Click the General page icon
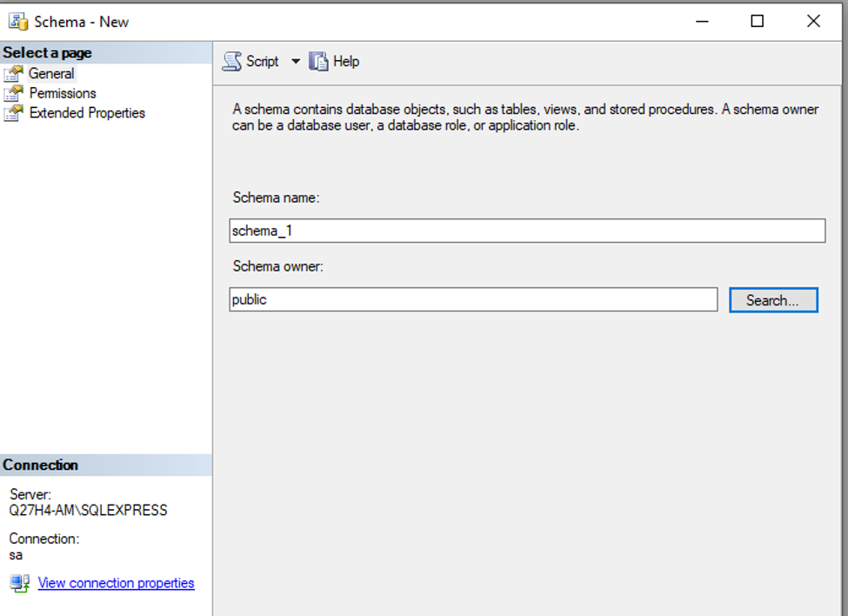848x616 pixels. (13, 74)
